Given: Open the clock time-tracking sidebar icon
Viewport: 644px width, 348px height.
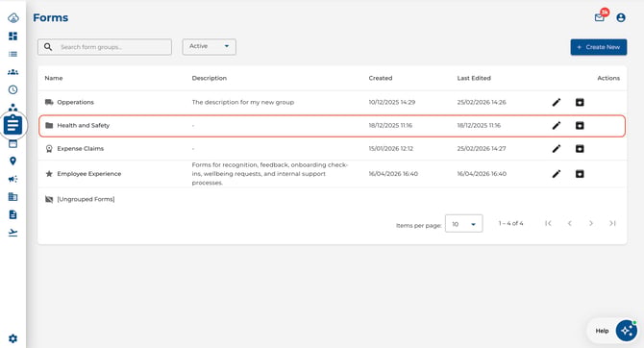Looking at the screenshot, I should [12, 89].
